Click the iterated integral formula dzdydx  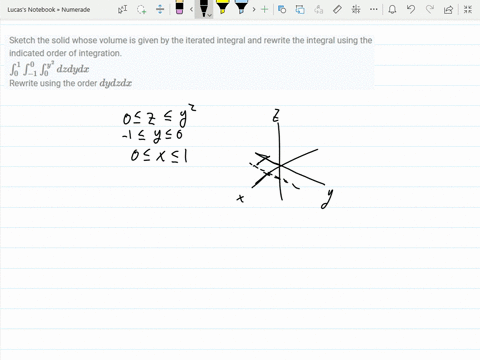(49, 68)
